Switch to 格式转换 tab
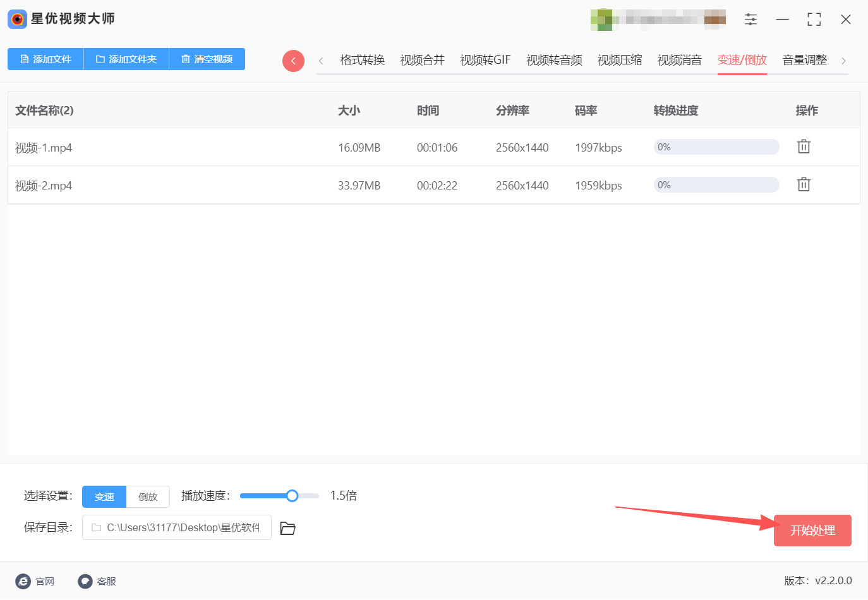The width and height of the screenshot is (868, 600). [362, 60]
